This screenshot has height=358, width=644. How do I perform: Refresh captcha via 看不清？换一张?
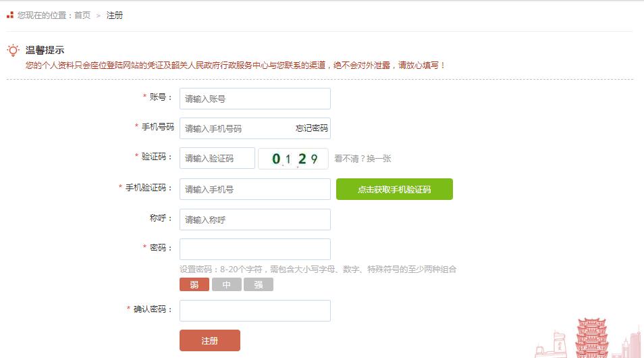click(x=363, y=159)
